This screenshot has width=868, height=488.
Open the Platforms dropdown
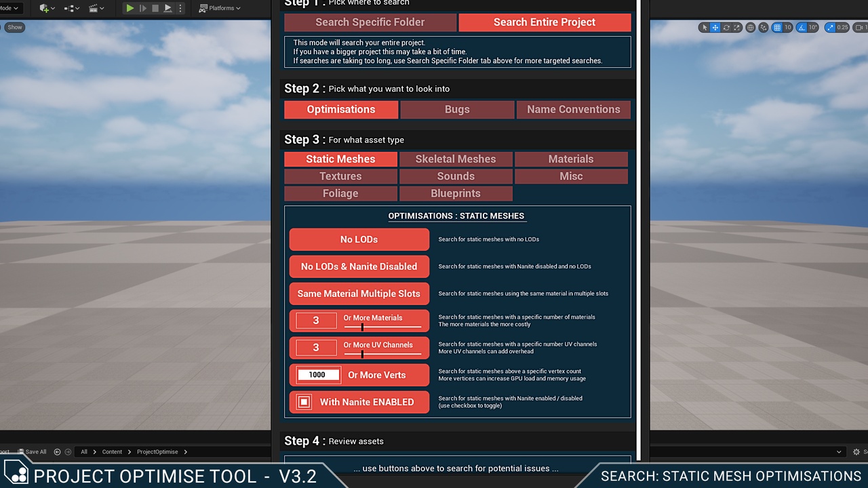pos(220,8)
